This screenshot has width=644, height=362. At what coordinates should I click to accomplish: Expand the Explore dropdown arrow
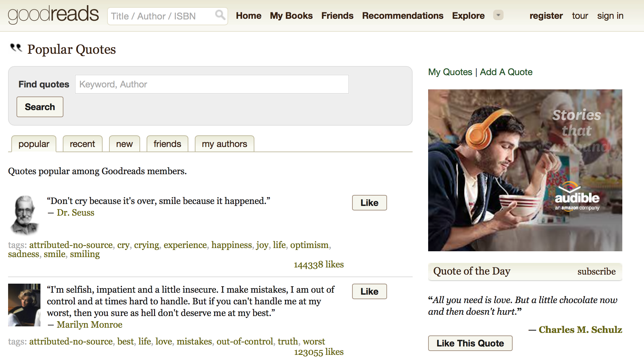tap(498, 15)
